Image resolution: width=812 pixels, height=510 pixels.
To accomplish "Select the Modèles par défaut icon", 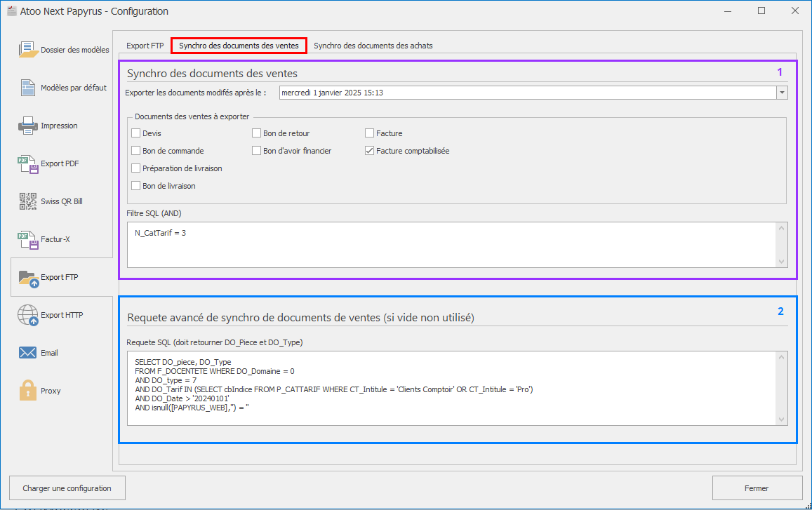I will click(x=28, y=88).
